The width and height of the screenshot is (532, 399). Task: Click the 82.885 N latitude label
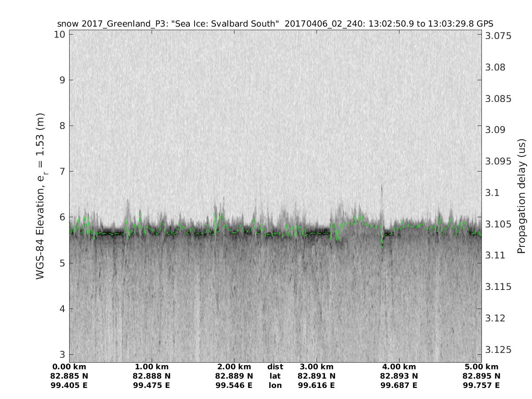(69, 376)
